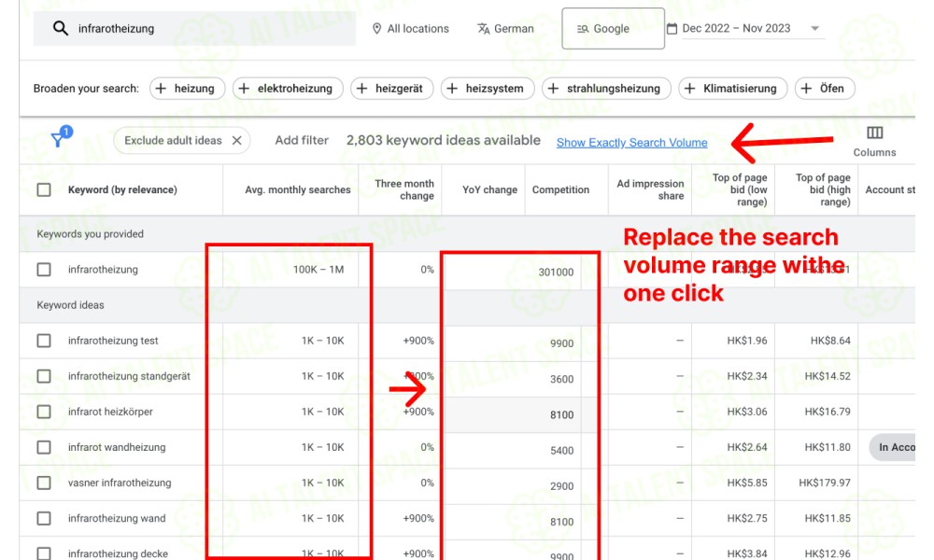Open the Columns icon
Viewport: 934px width, 560px height.
pyautogui.click(x=874, y=133)
